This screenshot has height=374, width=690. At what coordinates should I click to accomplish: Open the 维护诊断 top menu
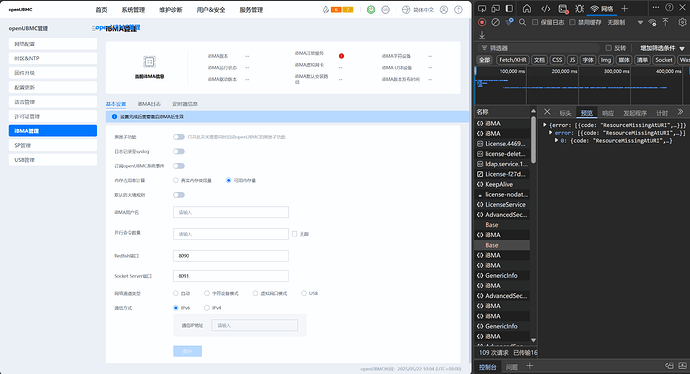(x=171, y=10)
